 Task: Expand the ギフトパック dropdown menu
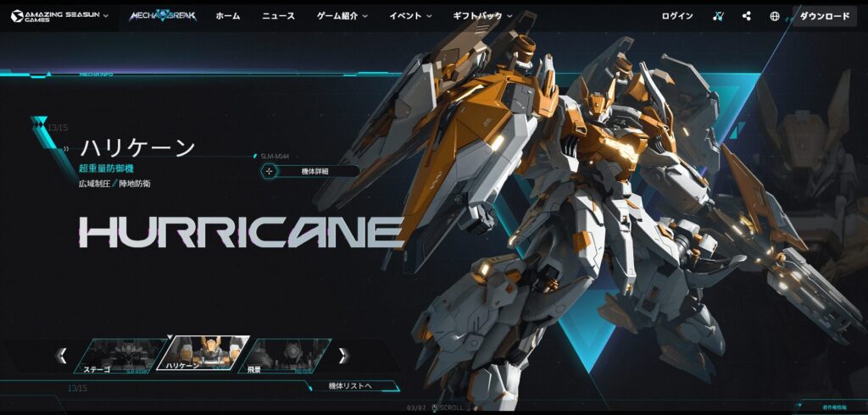click(482, 16)
